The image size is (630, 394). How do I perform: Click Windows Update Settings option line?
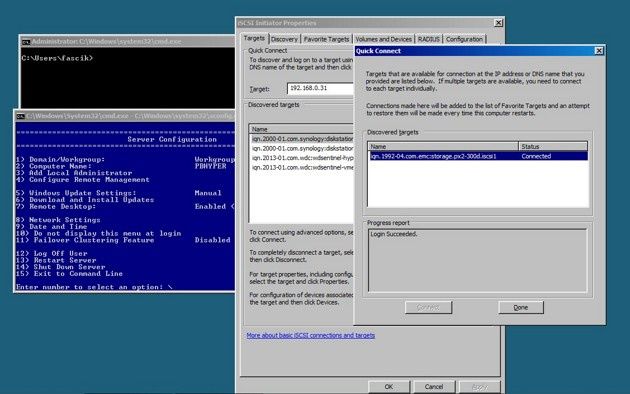click(x=76, y=193)
